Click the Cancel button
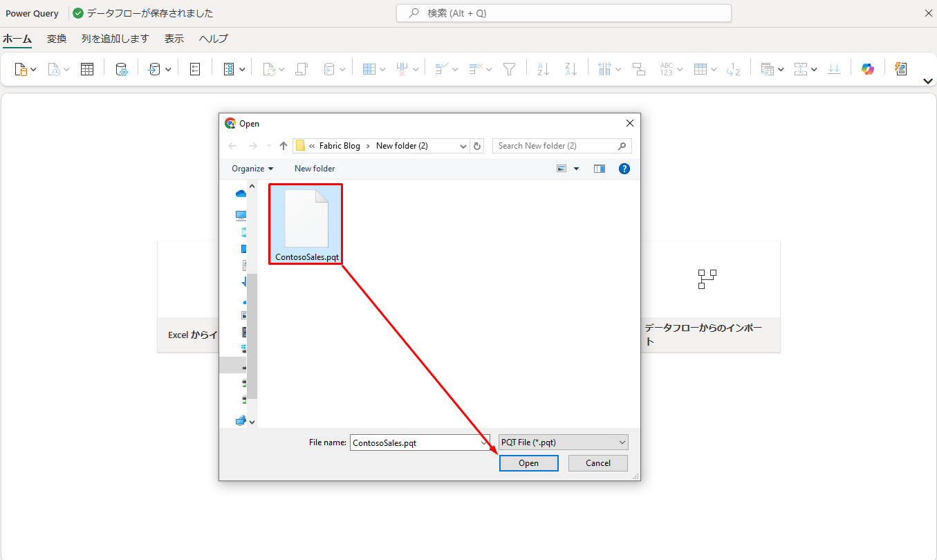 tap(597, 463)
